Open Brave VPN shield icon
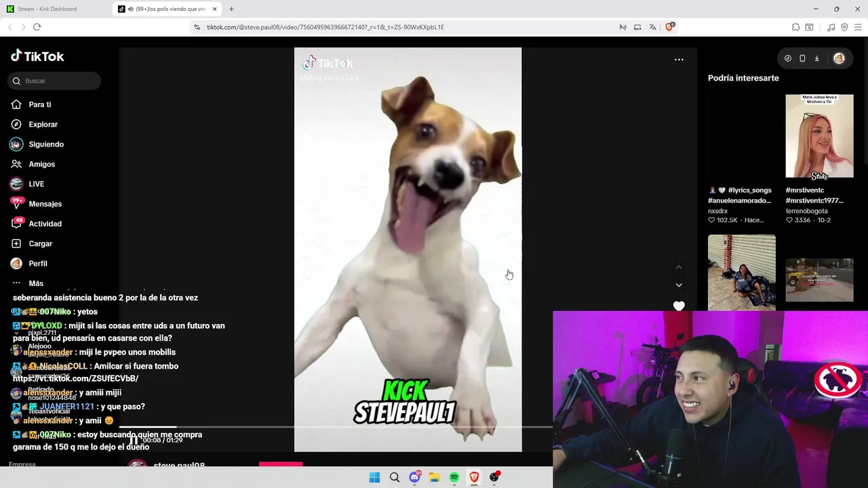Image resolution: width=868 pixels, height=488 pixels. [x=844, y=27]
